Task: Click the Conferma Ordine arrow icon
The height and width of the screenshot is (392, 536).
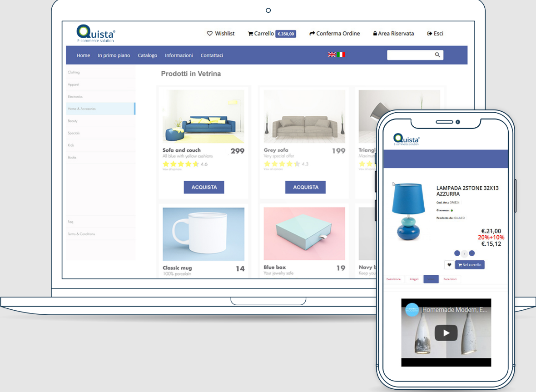Action: click(312, 34)
